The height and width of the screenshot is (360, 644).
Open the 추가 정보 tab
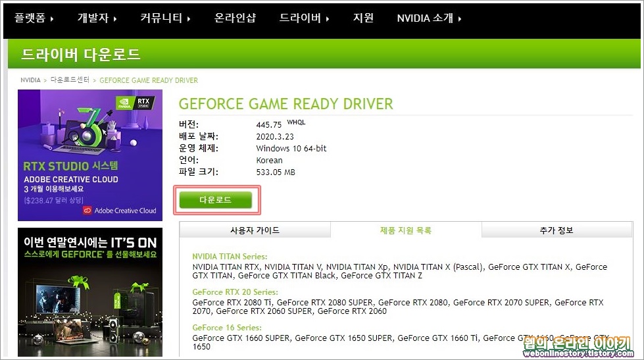click(x=557, y=230)
